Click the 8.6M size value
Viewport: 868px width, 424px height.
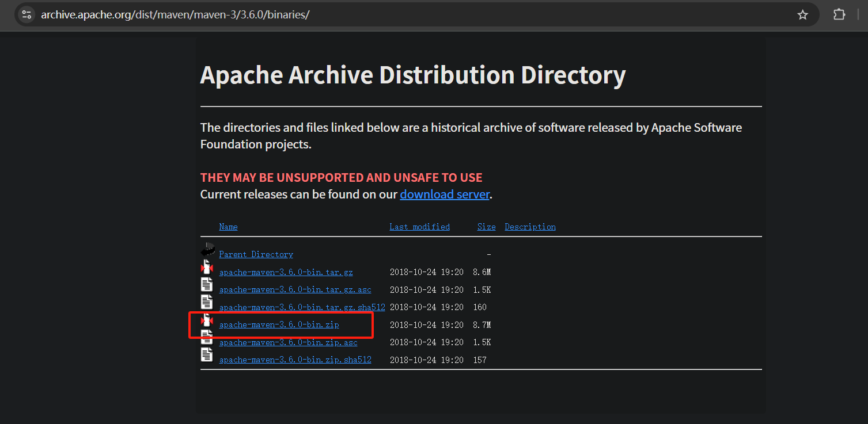tap(482, 272)
